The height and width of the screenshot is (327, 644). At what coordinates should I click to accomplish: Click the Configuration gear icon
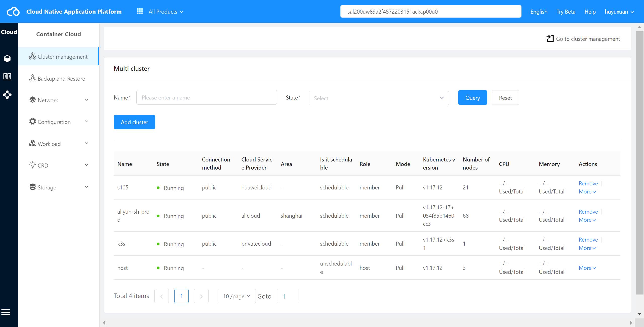(32, 121)
